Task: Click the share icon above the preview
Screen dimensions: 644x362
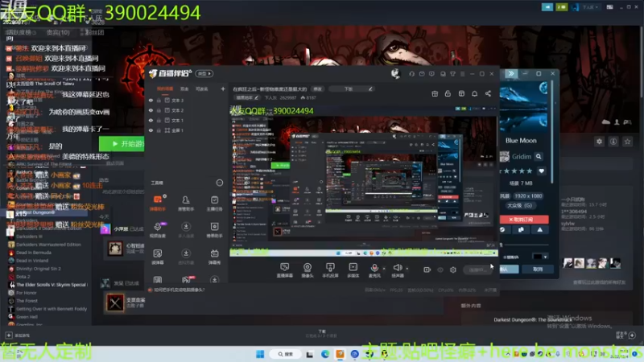Action: pos(488,93)
